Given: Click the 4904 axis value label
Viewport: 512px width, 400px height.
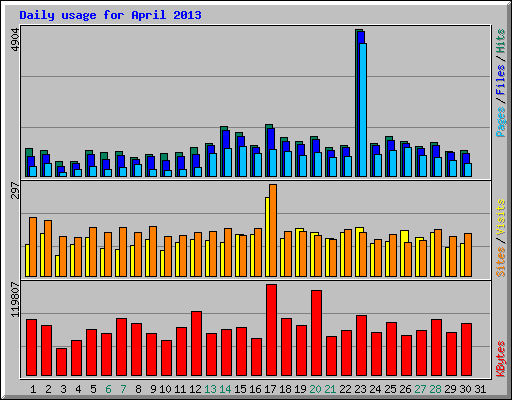Looking at the screenshot, I should tap(15, 40).
